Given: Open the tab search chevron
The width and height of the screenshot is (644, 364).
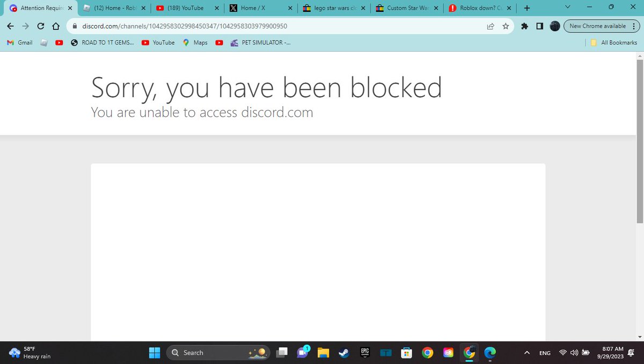Looking at the screenshot, I should (568, 7).
